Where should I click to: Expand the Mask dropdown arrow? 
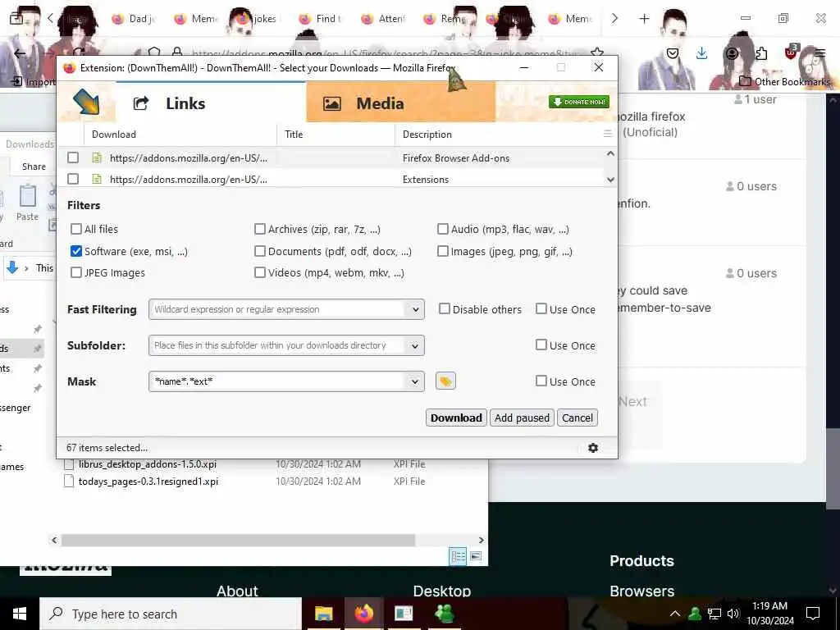415,382
